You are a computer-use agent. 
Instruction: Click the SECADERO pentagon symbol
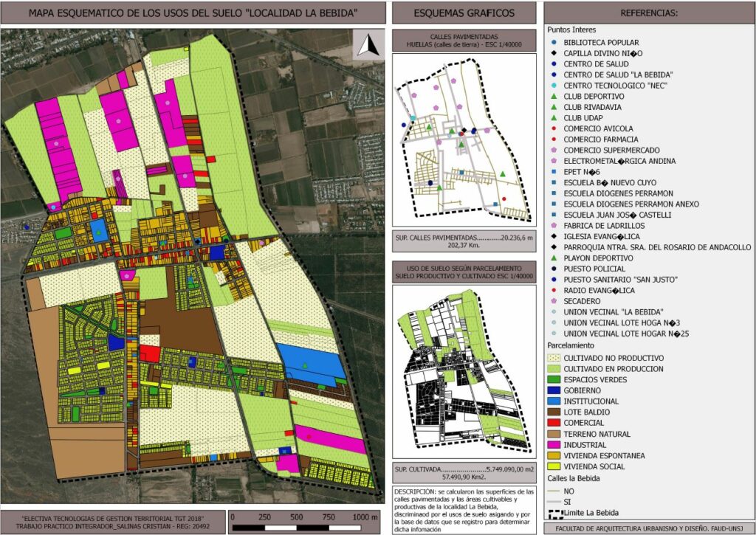554,301
